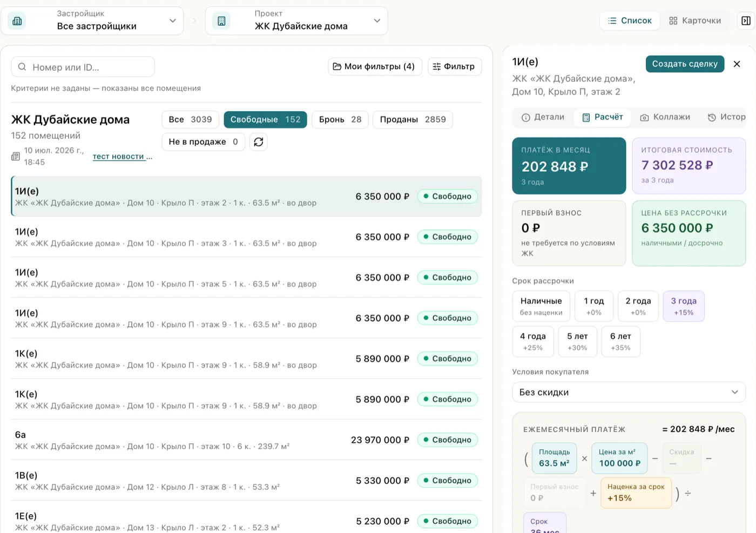
Task: Open the Фильтр button
Action: 455,66
